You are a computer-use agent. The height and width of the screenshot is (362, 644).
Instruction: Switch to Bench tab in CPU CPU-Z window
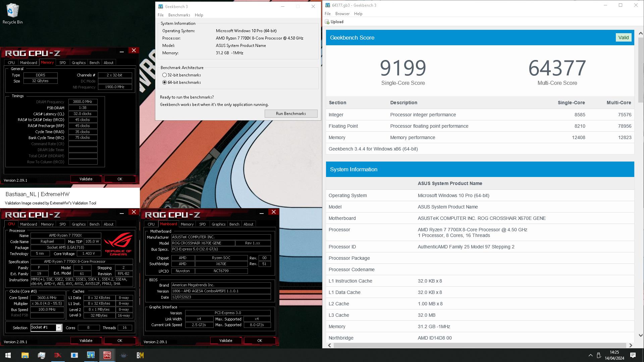(94, 224)
